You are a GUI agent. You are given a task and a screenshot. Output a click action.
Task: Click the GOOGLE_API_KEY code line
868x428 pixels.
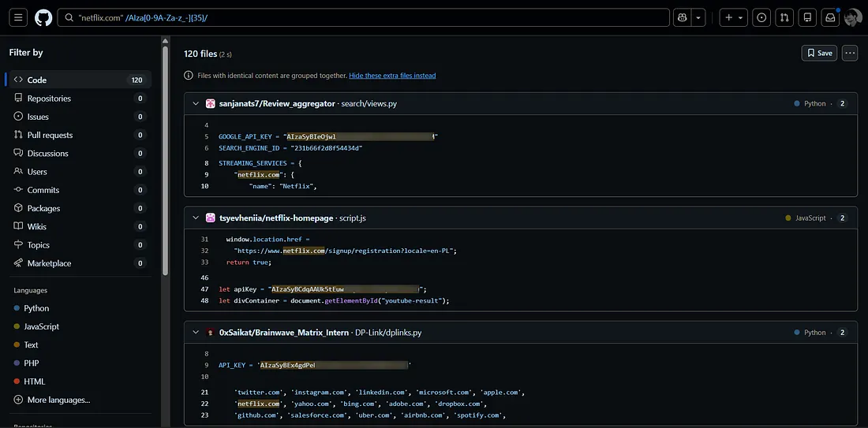[328, 136]
